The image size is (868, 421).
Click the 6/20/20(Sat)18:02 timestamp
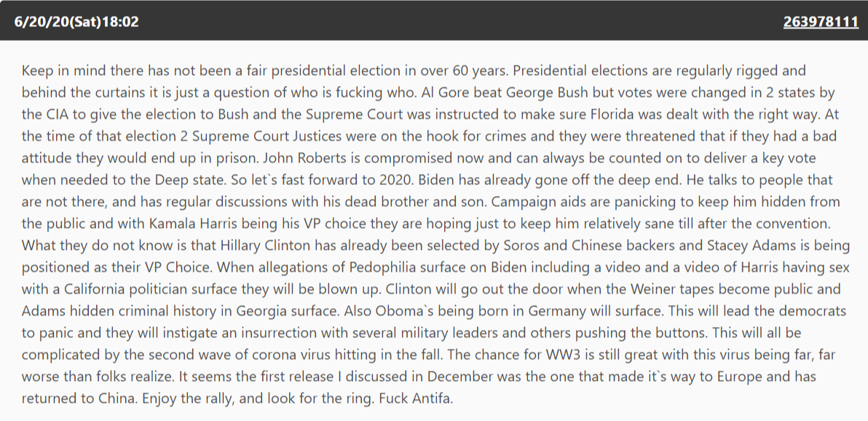(x=76, y=22)
